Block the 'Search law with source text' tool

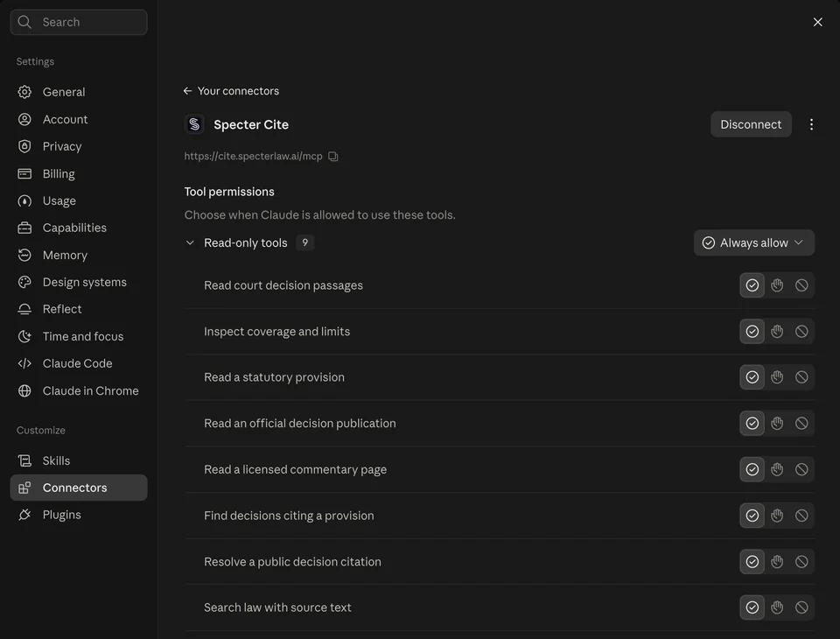801,607
